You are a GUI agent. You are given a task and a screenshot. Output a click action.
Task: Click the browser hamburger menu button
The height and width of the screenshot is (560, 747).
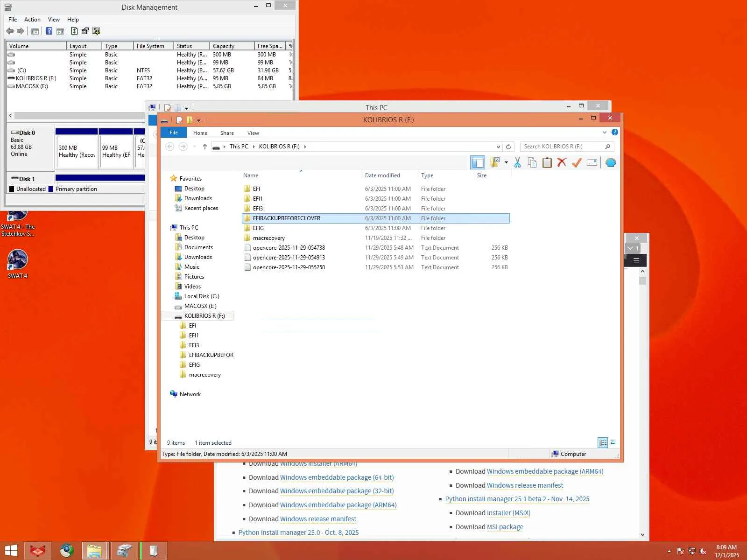(x=636, y=260)
